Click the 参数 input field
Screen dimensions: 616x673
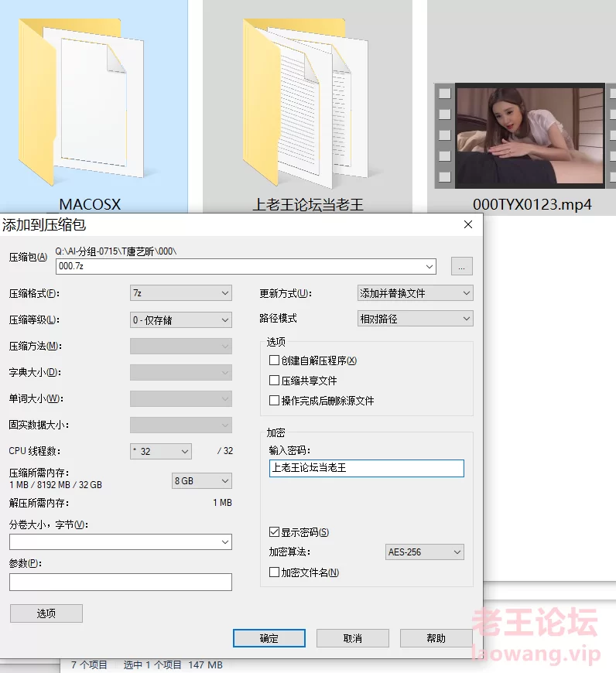pyautogui.click(x=121, y=582)
